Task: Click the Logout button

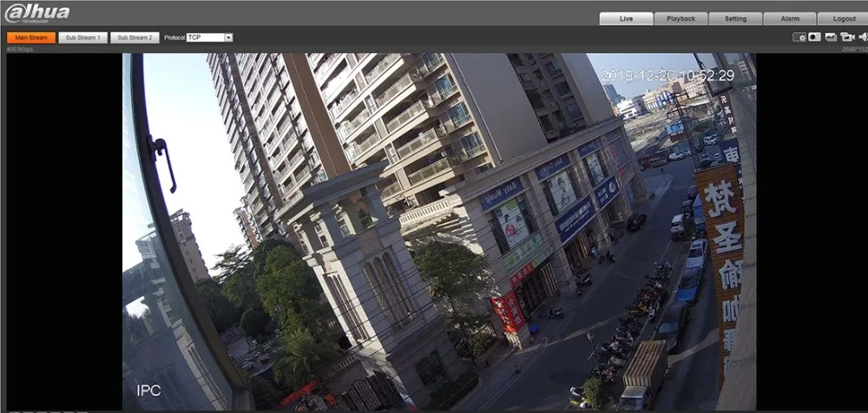Action: pyautogui.click(x=844, y=19)
